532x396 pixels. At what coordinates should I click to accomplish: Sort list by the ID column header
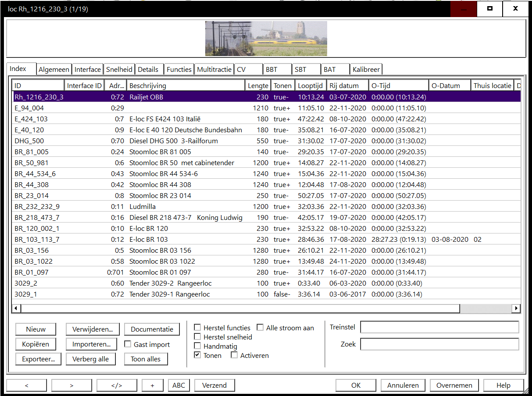tap(38, 85)
